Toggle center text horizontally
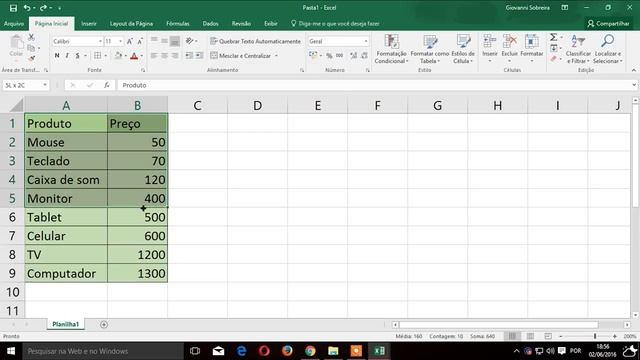 point(164,55)
